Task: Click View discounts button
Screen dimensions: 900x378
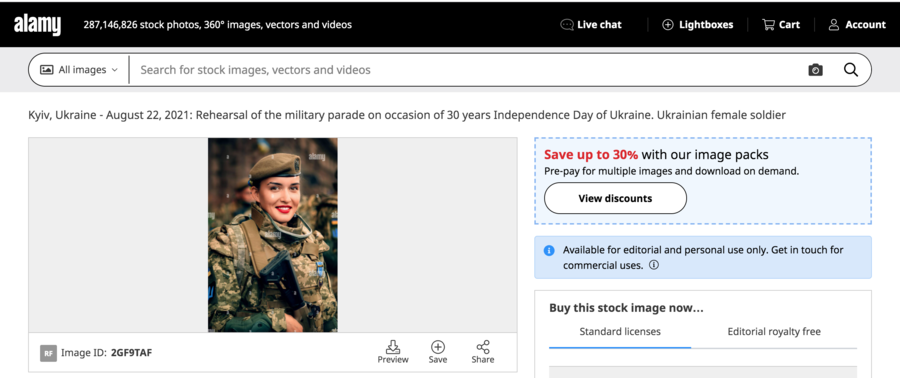Action: 615,198
